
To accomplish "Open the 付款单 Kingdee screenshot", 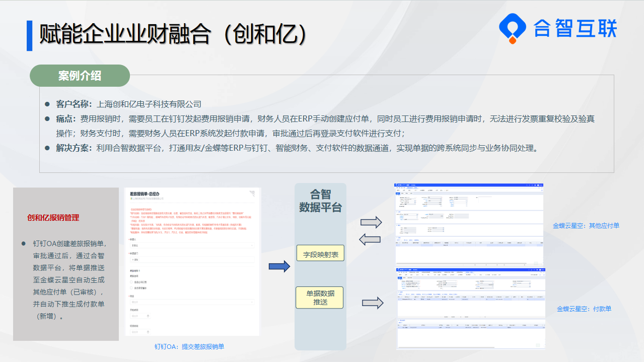I will 470,308.
